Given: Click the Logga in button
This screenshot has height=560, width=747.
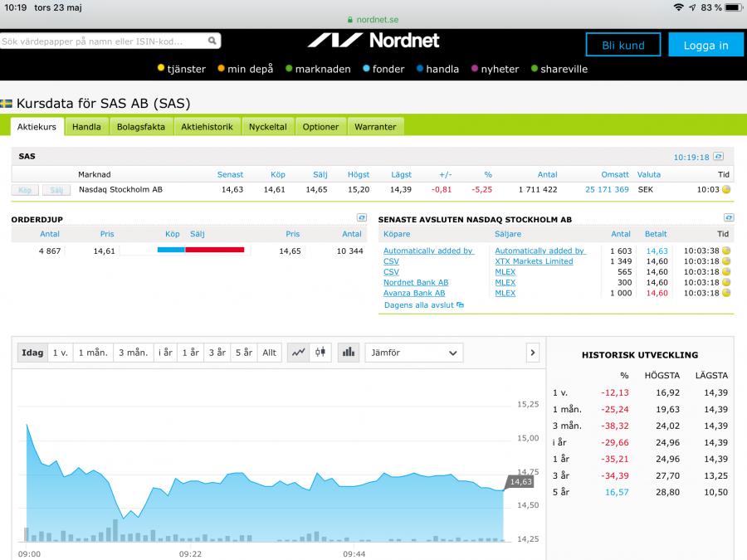Looking at the screenshot, I should pyautogui.click(x=705, y=45).
